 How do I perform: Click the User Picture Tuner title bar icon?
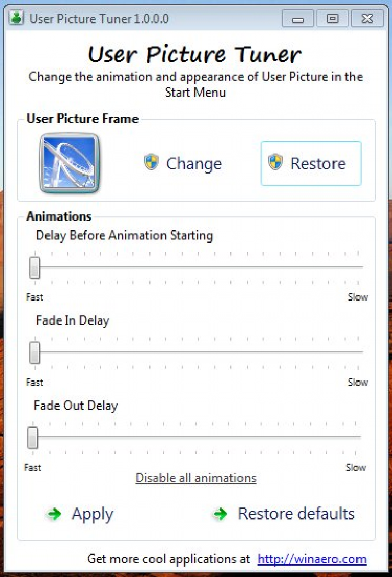pyautogui.click(x=17, y=18)
